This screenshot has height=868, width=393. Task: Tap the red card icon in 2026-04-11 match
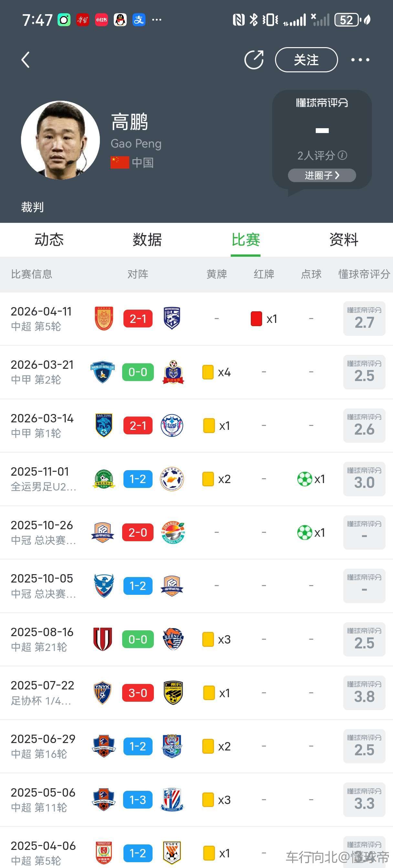coord(256,319)
